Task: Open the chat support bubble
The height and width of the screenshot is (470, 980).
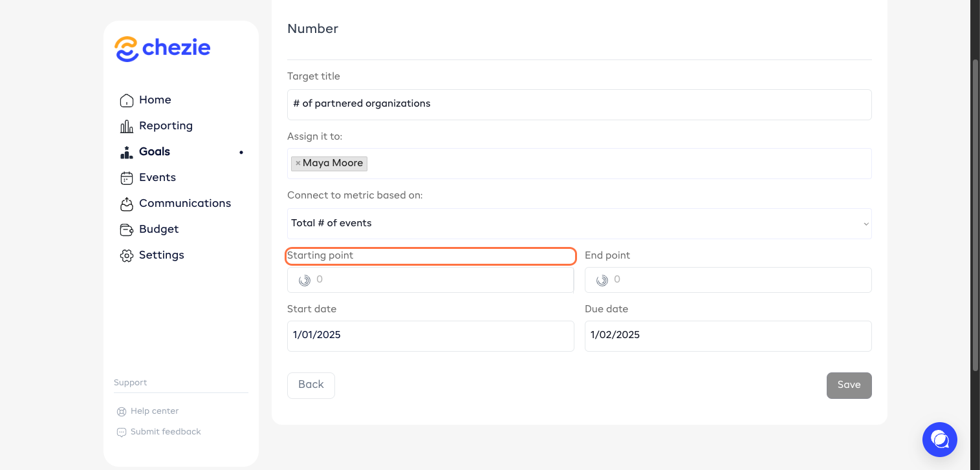Action: 939,440
